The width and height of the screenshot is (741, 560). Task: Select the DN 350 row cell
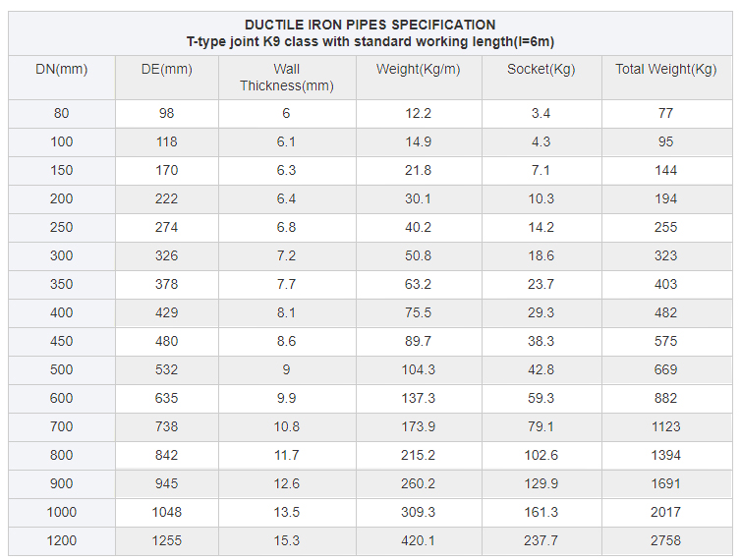pos(61,284)
